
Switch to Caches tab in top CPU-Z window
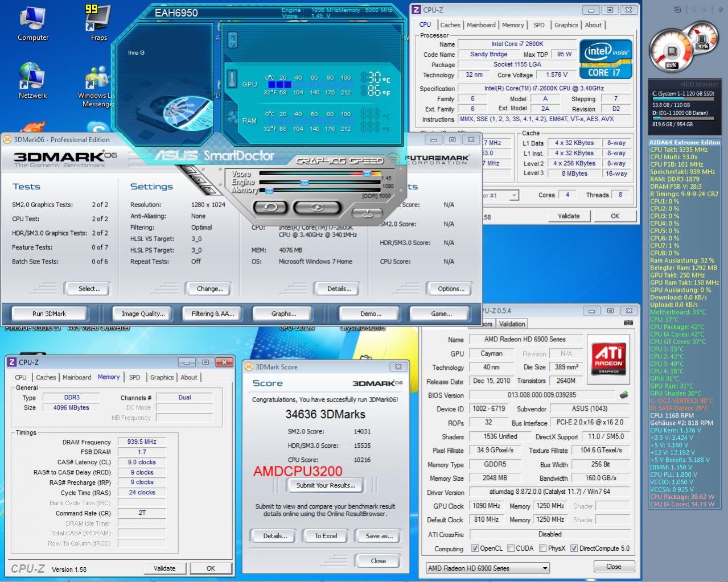click(x=450, y=25)
